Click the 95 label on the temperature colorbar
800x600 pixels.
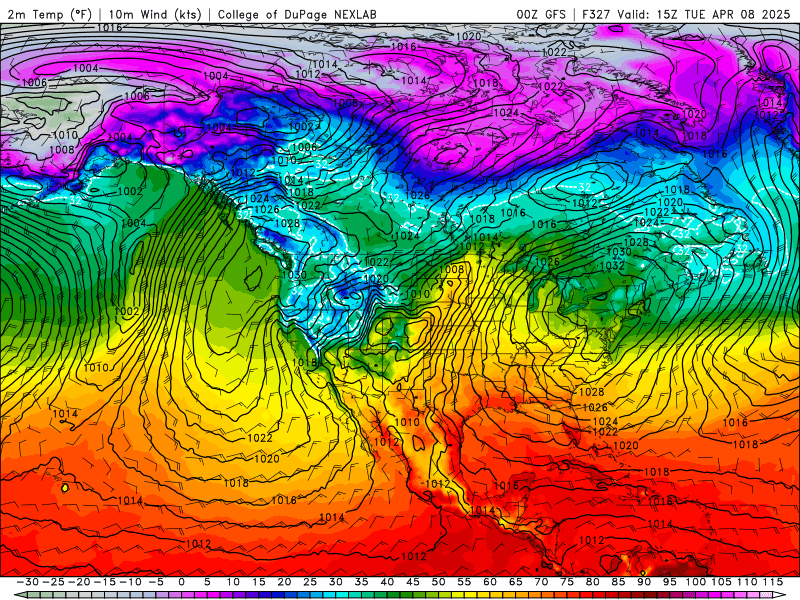tap(669, 582)
